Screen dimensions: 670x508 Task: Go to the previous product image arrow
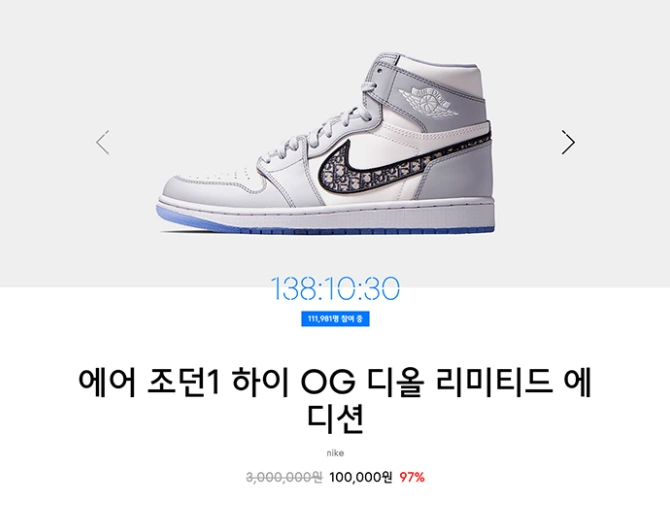click(x=103, y=142)
